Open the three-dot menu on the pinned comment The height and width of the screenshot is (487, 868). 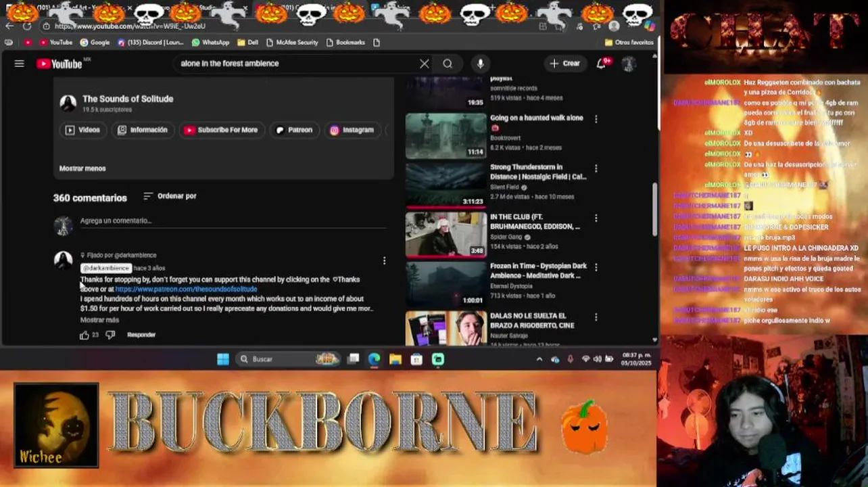click(384, 261)
